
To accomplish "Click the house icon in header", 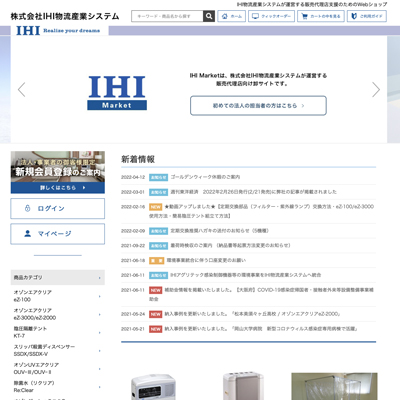I will pos(225,16).
